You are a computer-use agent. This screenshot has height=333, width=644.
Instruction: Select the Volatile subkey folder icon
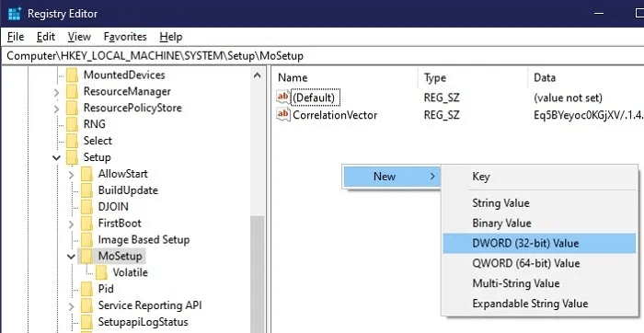click(x=101, y=272)
